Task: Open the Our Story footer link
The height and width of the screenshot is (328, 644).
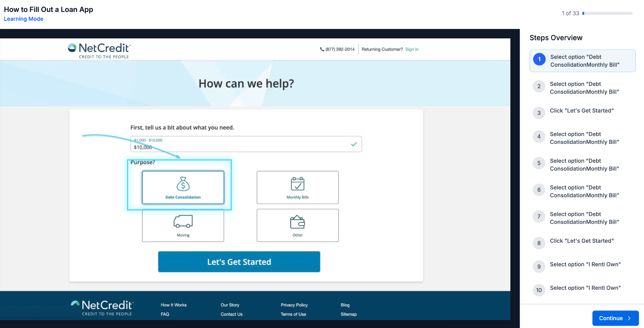Action: click(x=230, y=305)
